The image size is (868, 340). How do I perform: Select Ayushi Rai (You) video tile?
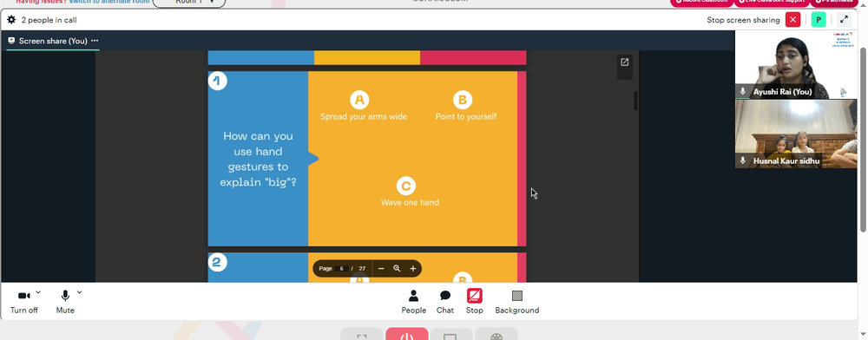coord(795,65)
